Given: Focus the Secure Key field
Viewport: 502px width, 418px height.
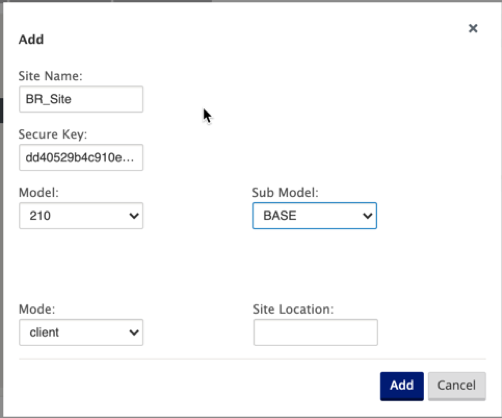Looking at the screenshot, I should click(x=81, y=158).
